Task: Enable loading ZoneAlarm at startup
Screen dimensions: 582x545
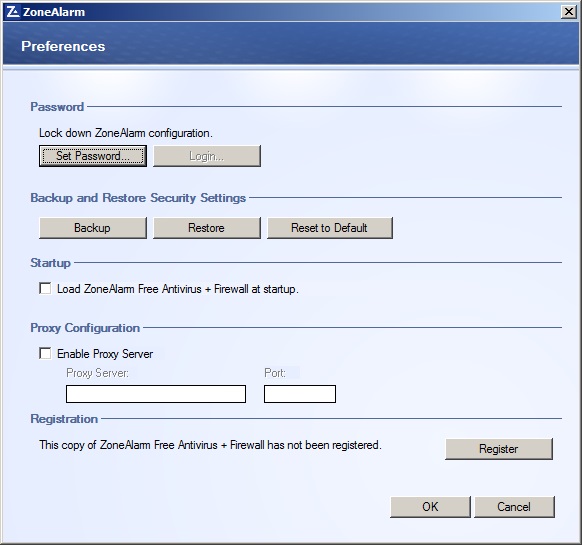Action: coord(45,288)
